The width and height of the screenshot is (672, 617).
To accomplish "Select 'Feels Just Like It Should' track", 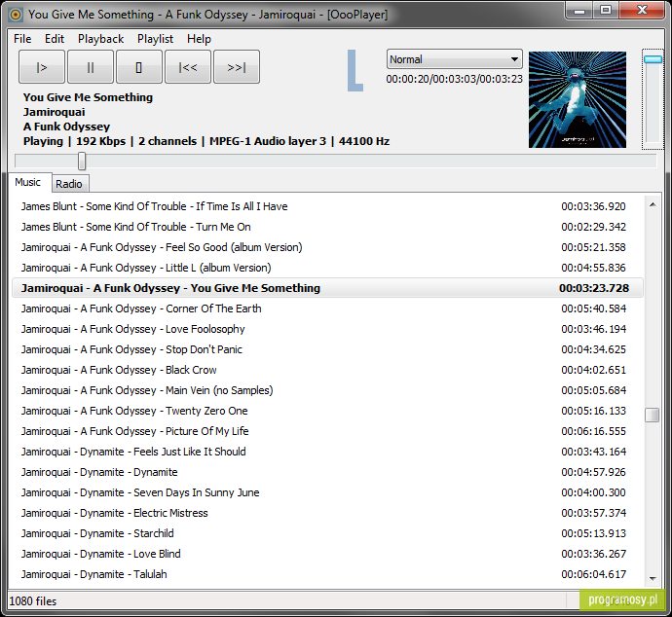I will point(327,452).
